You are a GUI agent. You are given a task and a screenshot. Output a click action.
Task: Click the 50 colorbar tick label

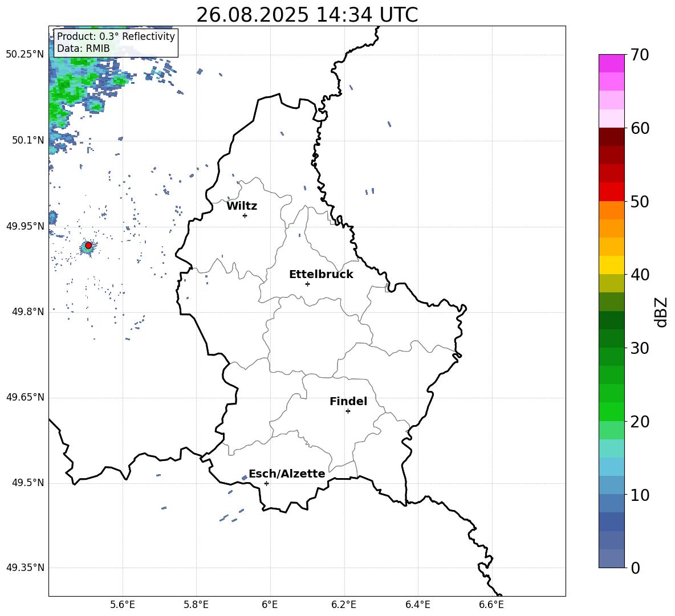pyautogui.click(x=640, y=202)
